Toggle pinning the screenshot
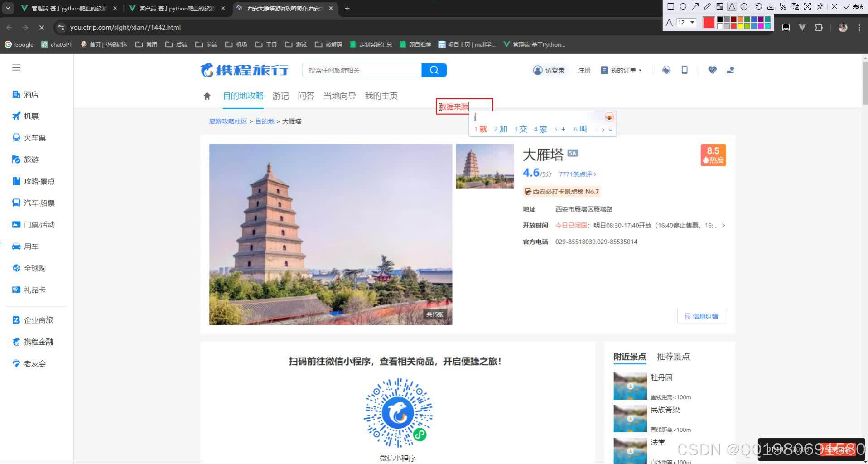This screenshot has height=464, width=868. pyautogui.click(x=820, y=6)
